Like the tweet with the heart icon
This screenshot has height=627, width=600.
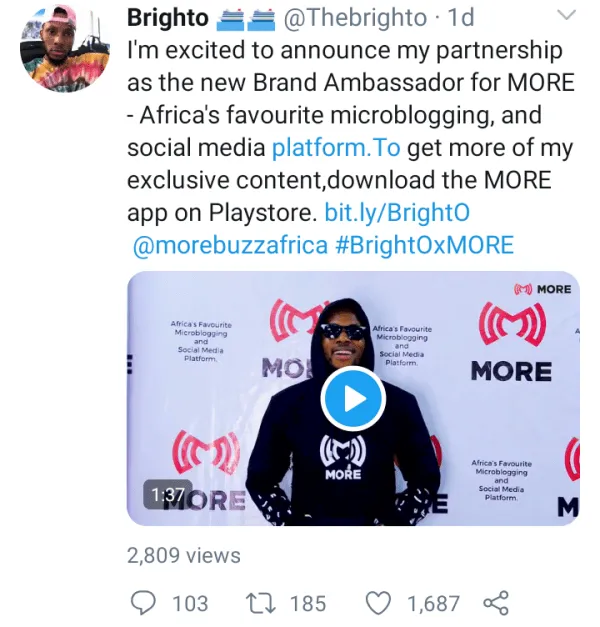click(377, 603)
